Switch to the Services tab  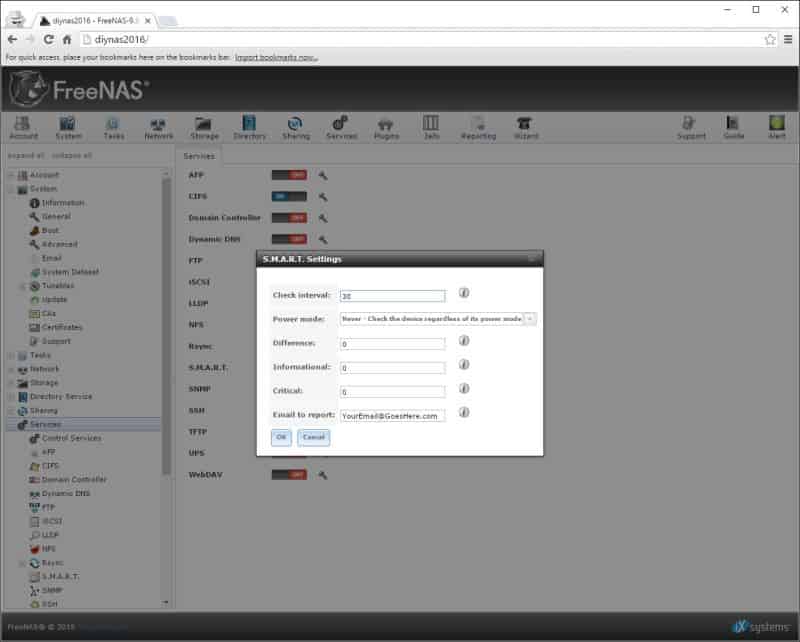click(199, 156)
